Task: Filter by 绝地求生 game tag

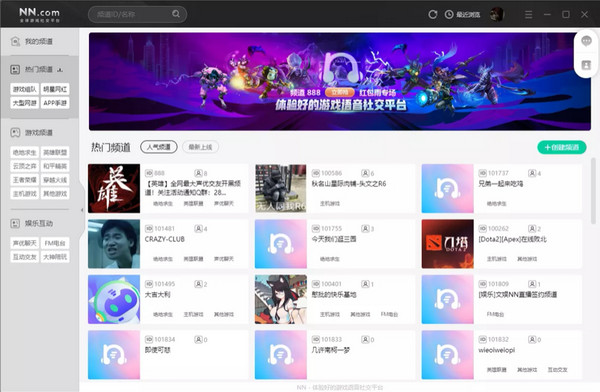Action: tap(24, 152)
